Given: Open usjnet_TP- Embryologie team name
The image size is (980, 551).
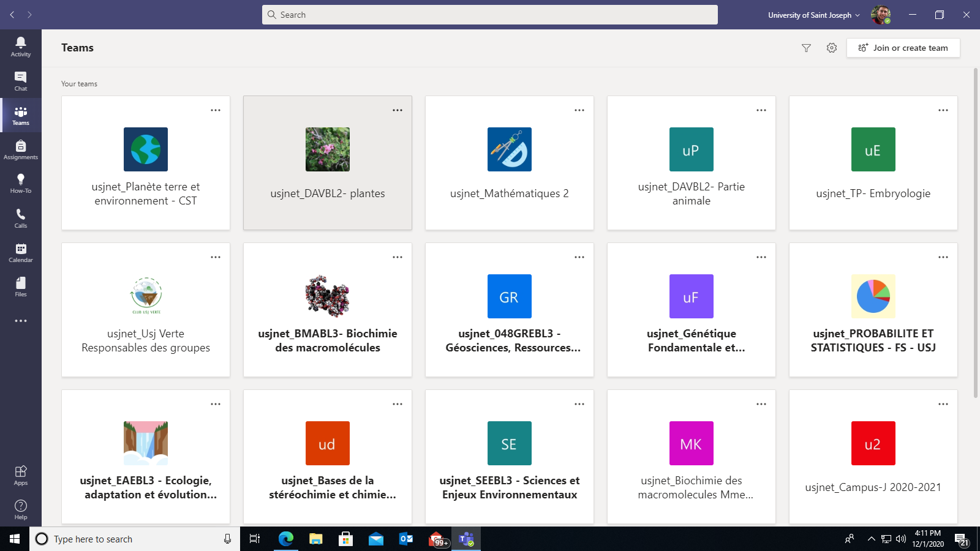Looking at the screenshot, I should click(x=873, y=193).
